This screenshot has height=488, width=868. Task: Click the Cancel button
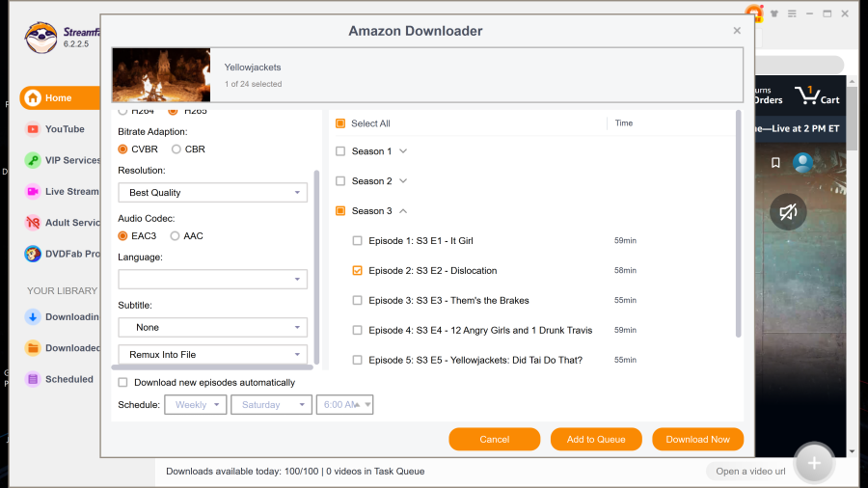tap(495, 440)
